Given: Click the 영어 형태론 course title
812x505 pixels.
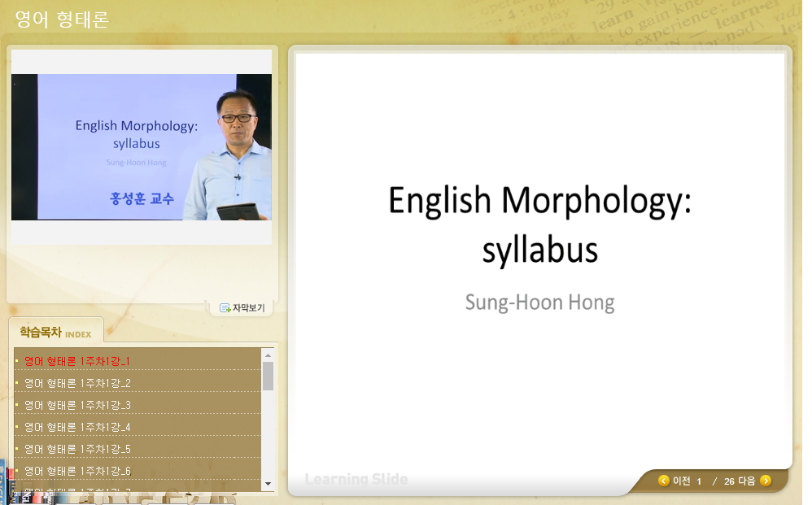Looking at the screenshot, I should pyautogui.click(x=62, y=19).
